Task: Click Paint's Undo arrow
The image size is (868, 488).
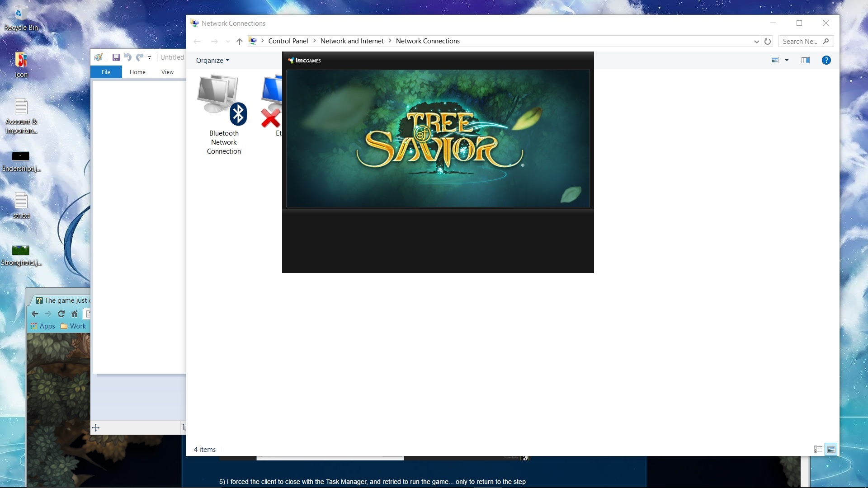Action: click(127, 57)
